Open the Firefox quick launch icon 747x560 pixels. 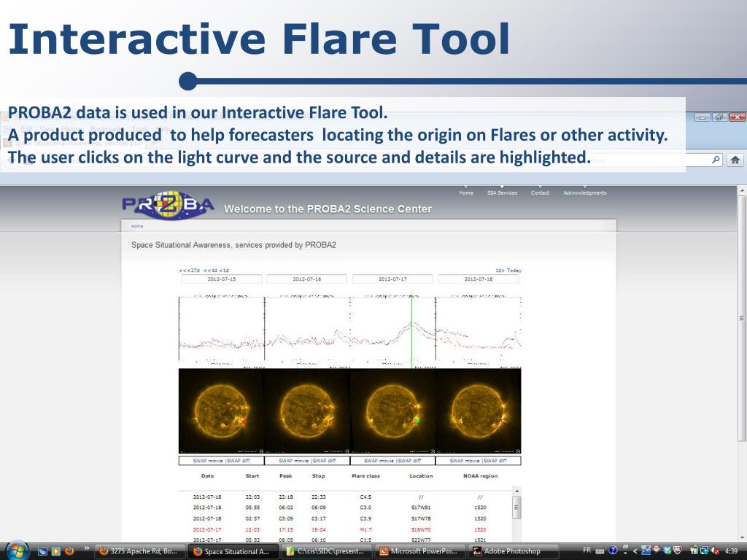(x=69, y=551)
